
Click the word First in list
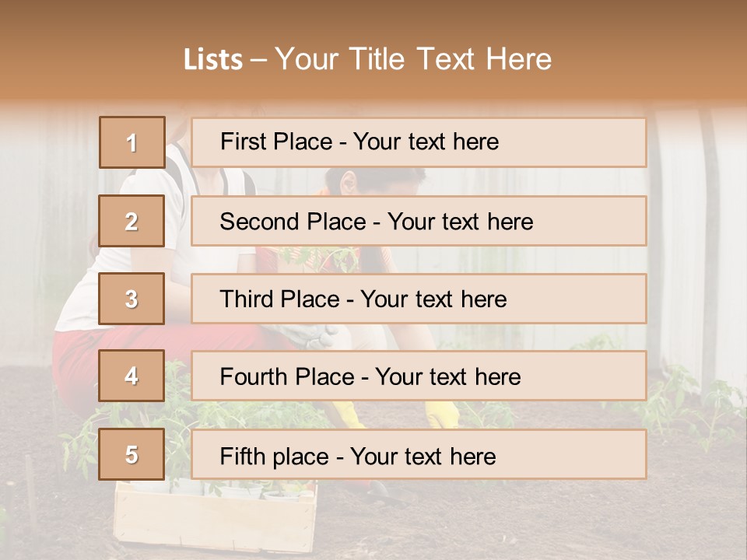[x=243, y=142]
